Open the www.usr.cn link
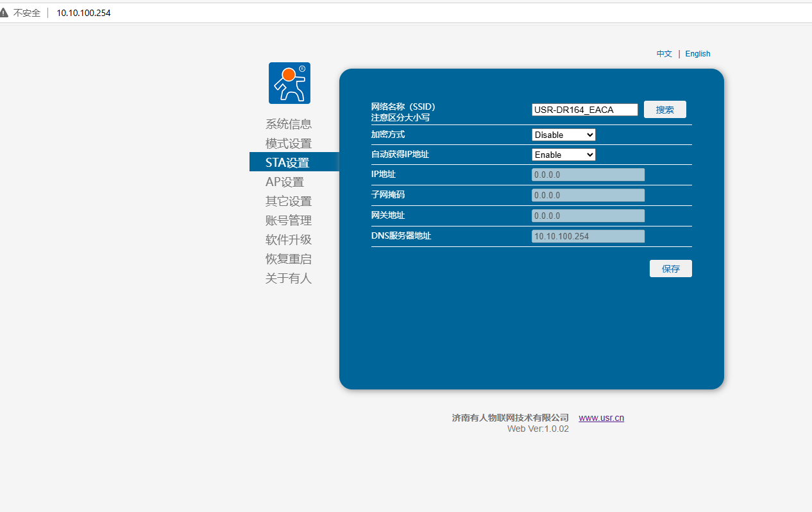The width and height of the screenshot is (812, 512). [601, 418]
